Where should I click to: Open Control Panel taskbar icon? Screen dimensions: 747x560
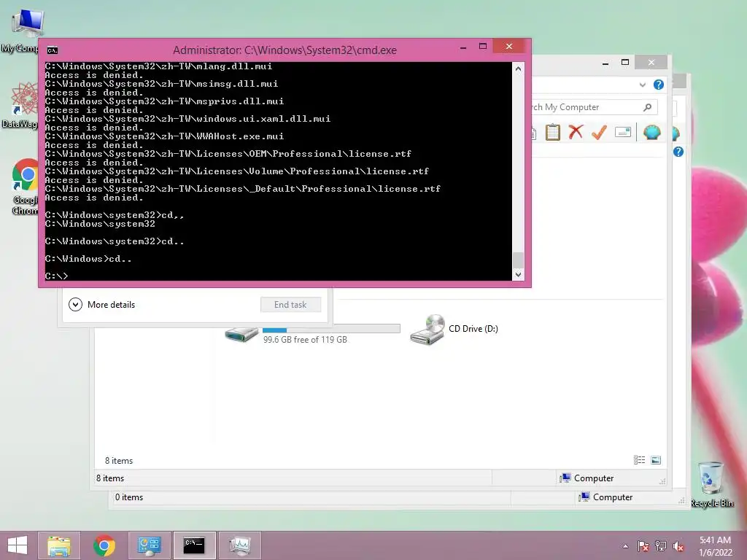(x=149, y=545)
